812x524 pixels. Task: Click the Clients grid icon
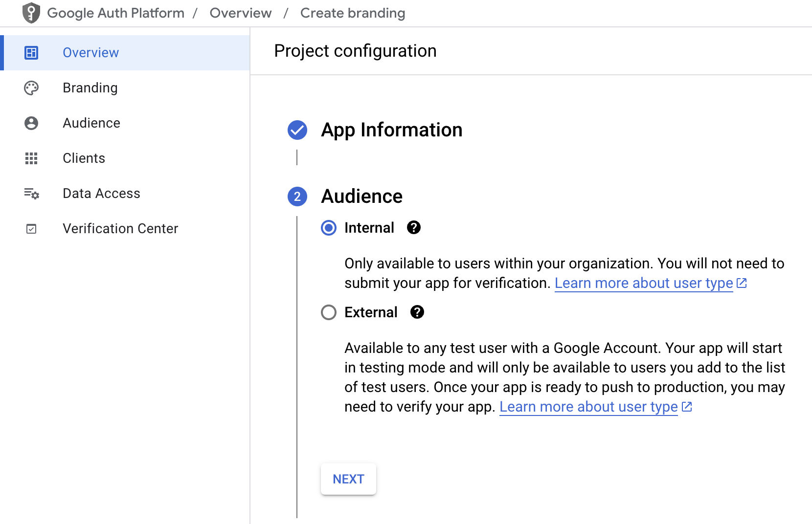31,158
